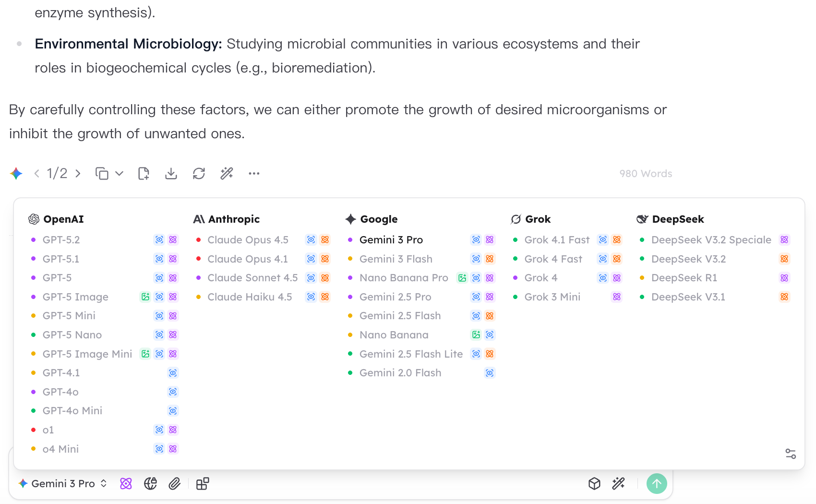Choose GPT-5.2 in the OpenAI column
816x504 pixels.
(61, 240)
